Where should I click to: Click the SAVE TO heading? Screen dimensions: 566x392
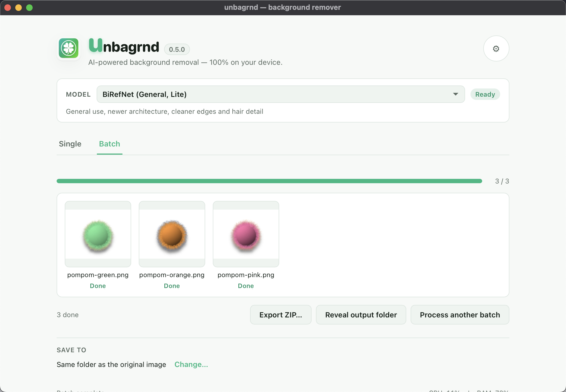point(72,350)
